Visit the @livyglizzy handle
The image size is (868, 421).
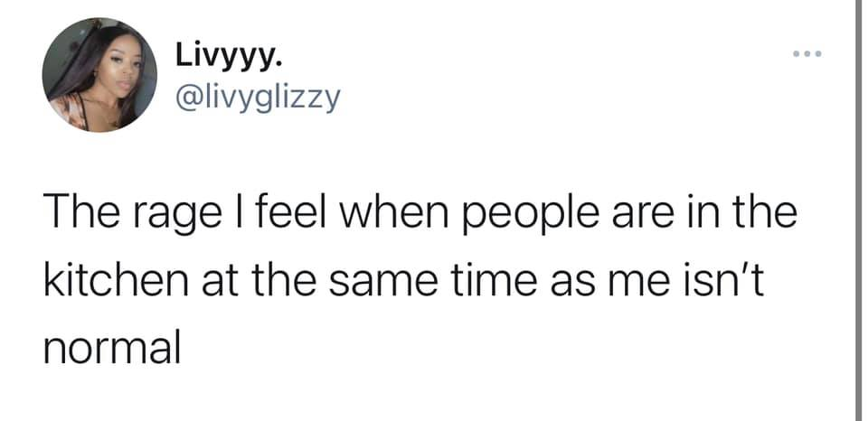pos(259,96)
